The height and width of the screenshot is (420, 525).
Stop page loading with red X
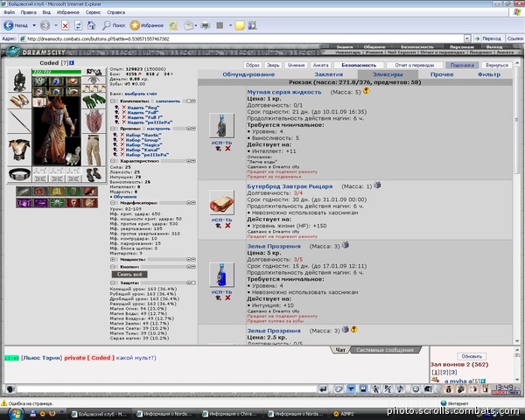point(66,25)
